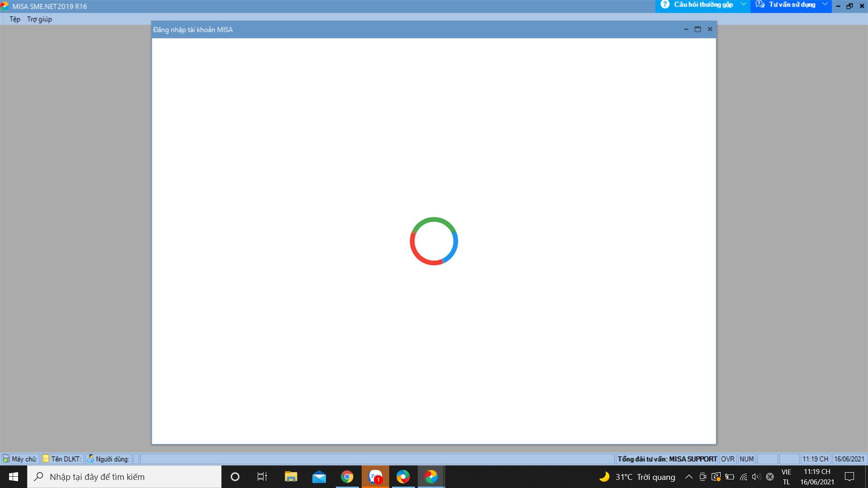Click the question mark help icon

pyautogui.click(x=665, y=4)
